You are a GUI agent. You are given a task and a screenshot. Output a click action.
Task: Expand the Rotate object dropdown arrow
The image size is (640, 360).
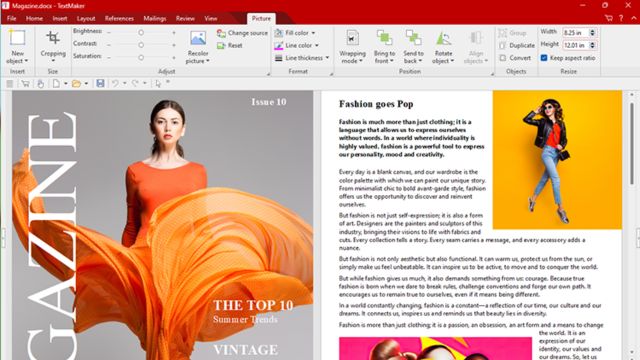452,61
